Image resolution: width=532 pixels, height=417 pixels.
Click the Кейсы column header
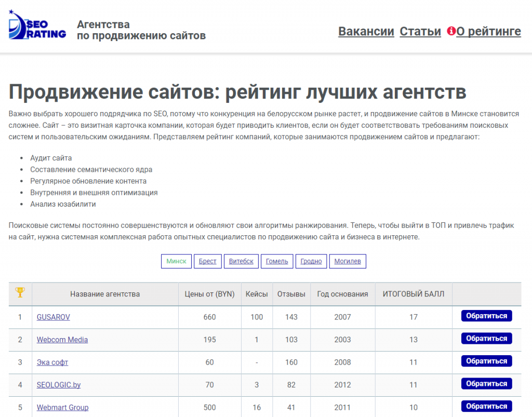(257, 294)
